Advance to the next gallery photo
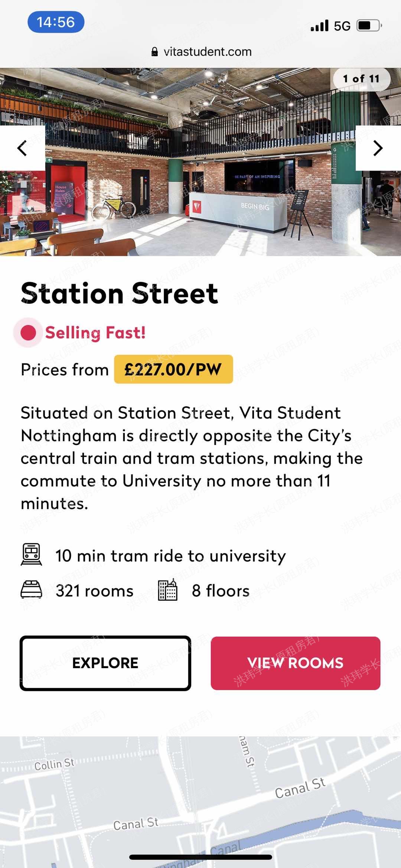Screen dimensions: 401x868 (378, 148)
